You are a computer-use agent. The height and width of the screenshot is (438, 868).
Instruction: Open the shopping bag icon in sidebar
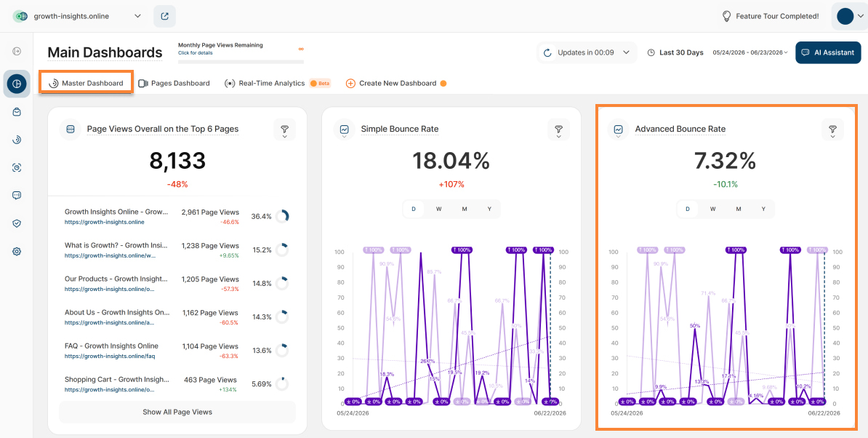click(x=17, y=112)
